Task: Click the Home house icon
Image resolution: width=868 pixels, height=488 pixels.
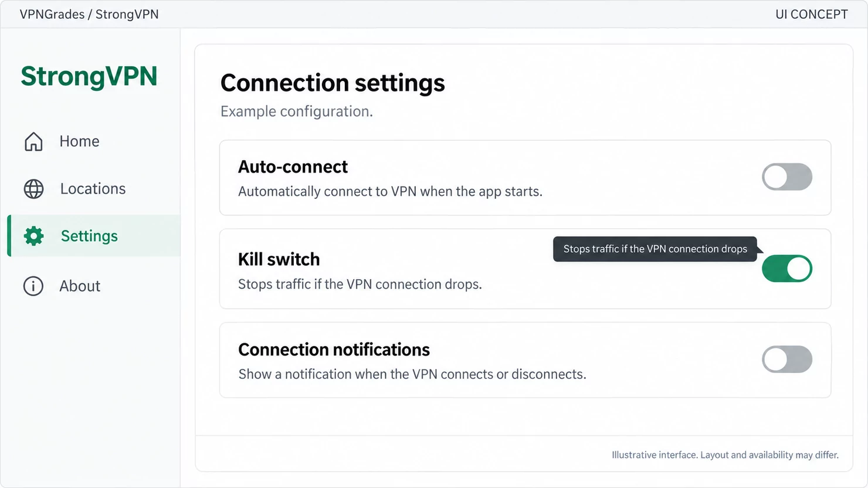Action: (33, 141)
